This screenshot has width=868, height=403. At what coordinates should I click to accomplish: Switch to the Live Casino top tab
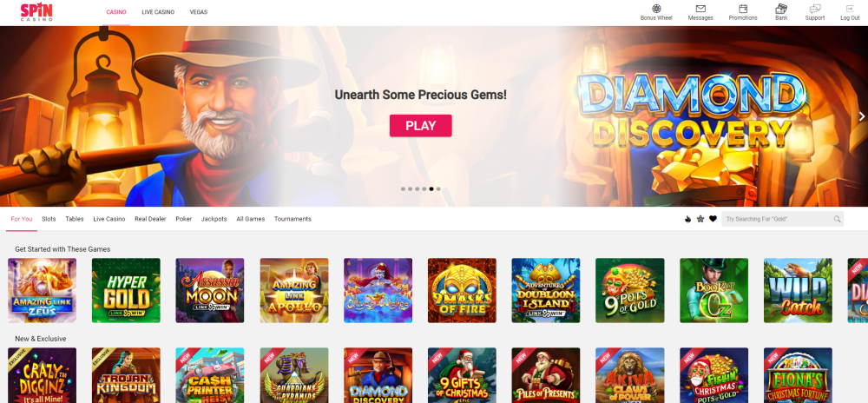(158, 12)
